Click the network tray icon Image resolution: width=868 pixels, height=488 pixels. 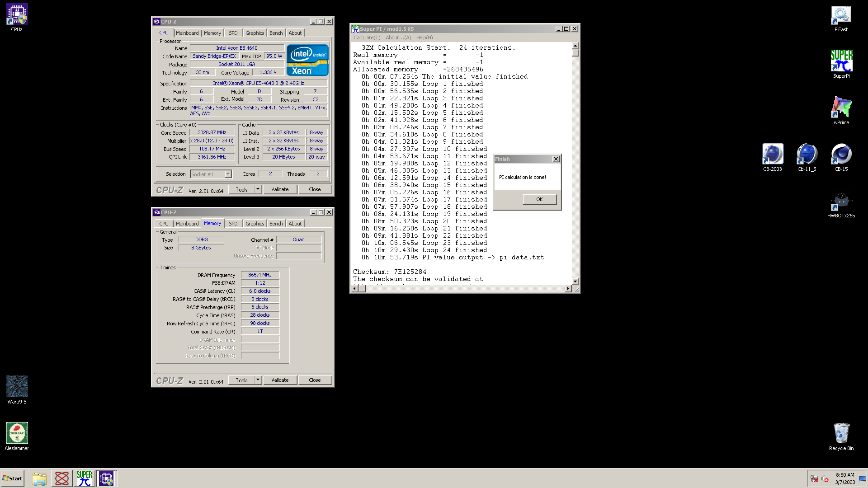click(814, 479)
